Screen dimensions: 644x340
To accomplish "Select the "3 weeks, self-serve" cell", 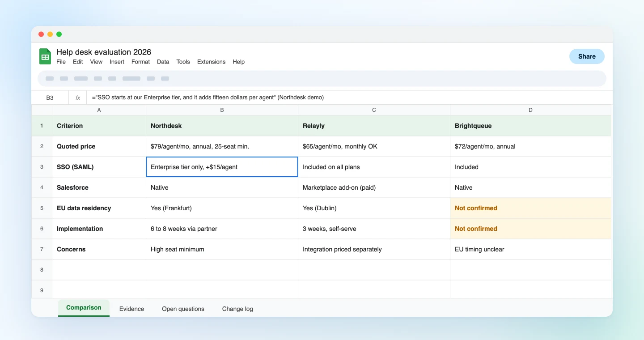I will [374, 229].
